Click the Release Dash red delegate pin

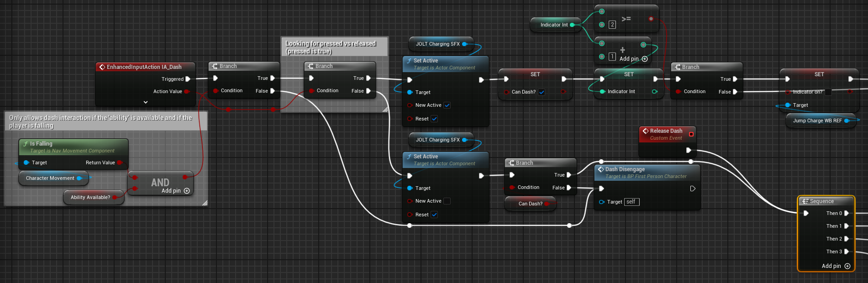(x=691, y=134)
